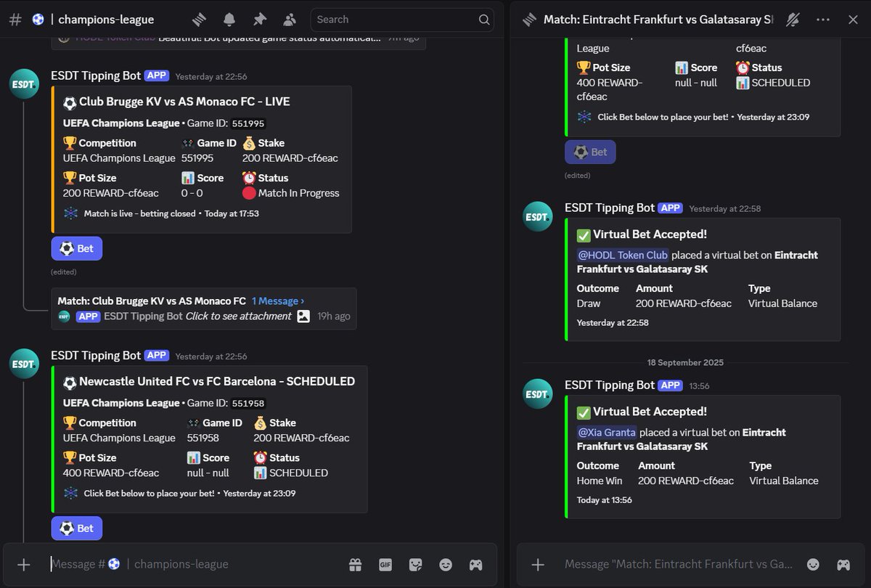Click the search magnifier icon
871x588 pixels.
(484, 20)
